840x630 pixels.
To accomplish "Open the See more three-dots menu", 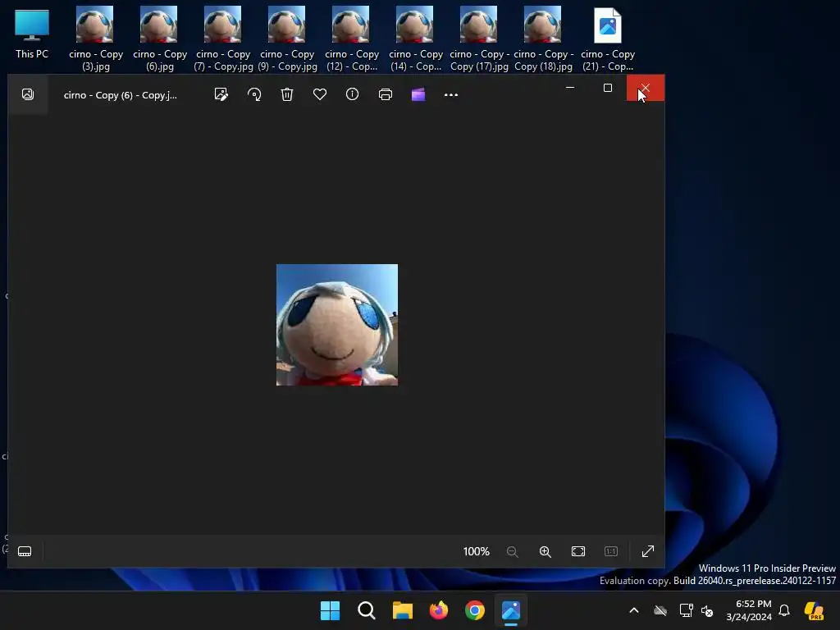I will 451,95.
